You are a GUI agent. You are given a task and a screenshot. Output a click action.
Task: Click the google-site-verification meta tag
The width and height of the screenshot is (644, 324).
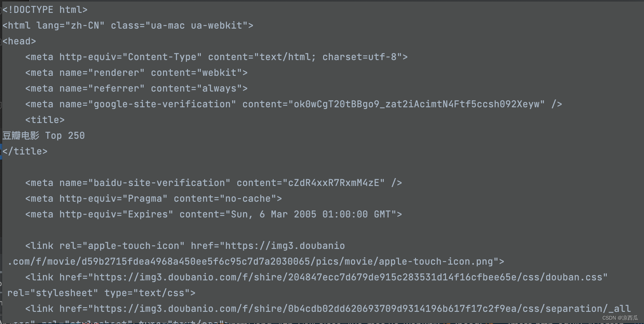[293, 104]
